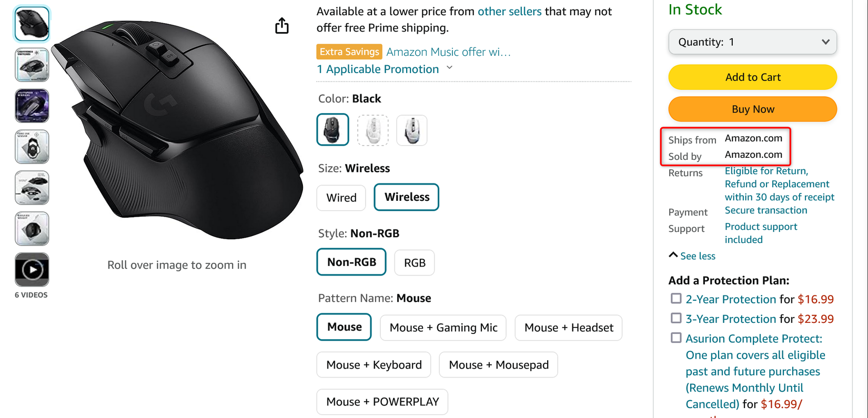
Task: Choose the Mouse + POWERPLAY pattern
Action: [382, 401]
